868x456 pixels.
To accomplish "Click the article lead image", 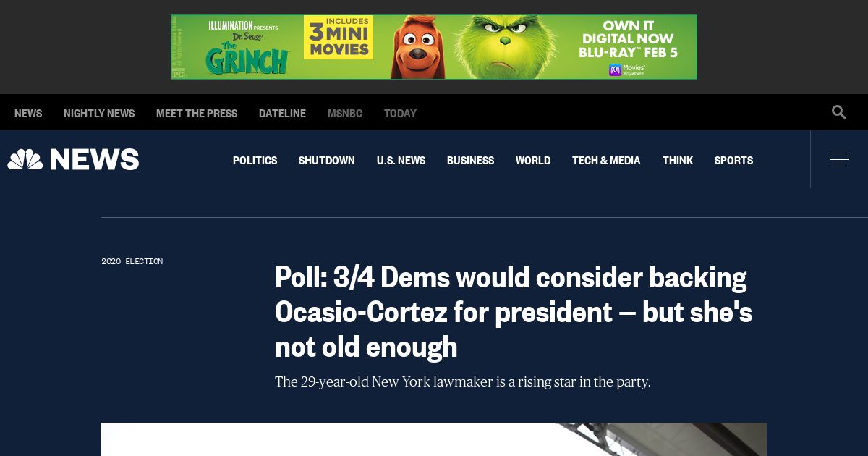I will (434, 439).
